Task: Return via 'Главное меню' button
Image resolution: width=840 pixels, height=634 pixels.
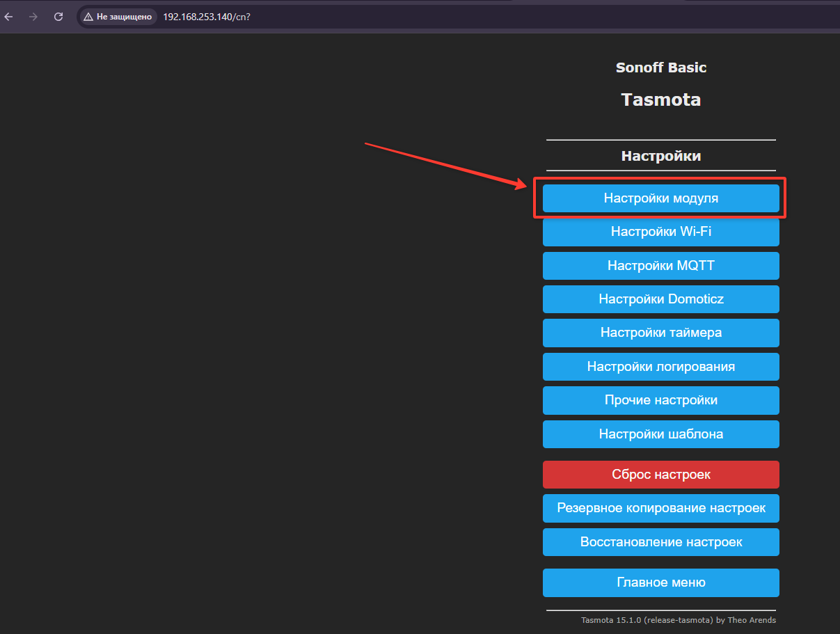Action: click(x=661, y=583)
